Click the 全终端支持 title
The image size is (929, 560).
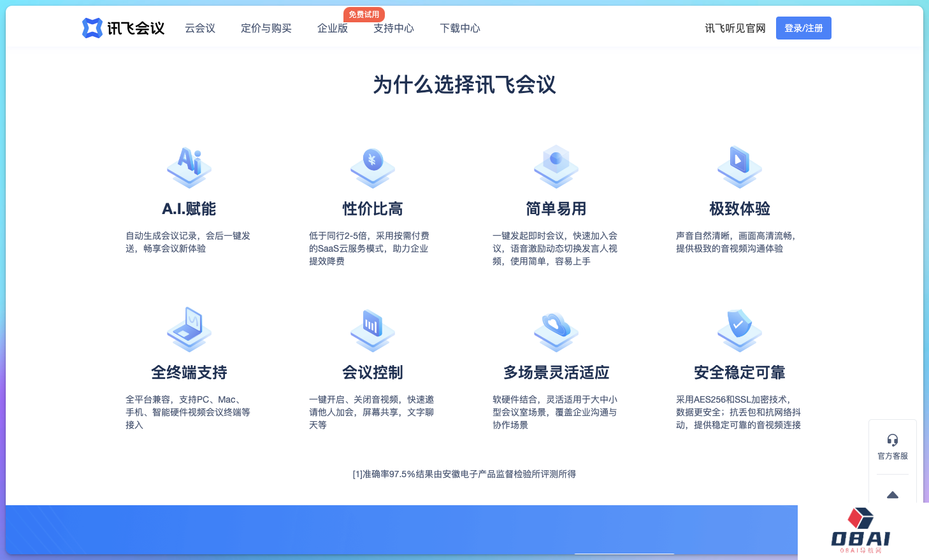click(x=189, y=373)
